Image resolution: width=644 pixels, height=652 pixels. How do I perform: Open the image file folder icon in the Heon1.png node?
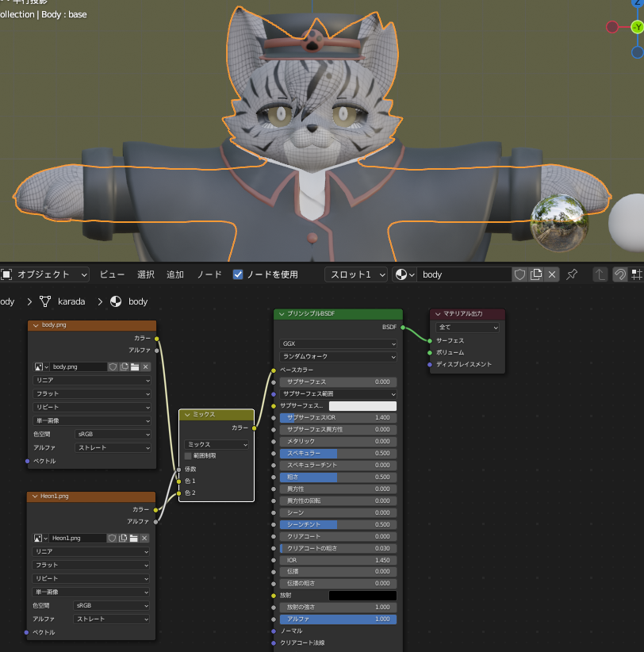133,538
